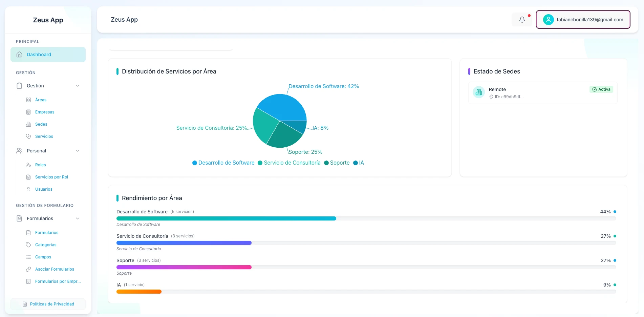This screenshot has height=317, width=644.
Task: Open Campos page
Action: 43,257
